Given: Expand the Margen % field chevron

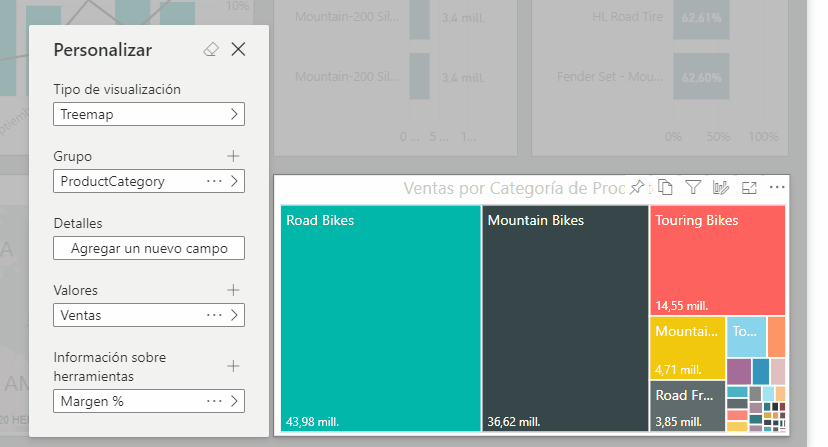Looking at the screenshot, I should 234,401.
